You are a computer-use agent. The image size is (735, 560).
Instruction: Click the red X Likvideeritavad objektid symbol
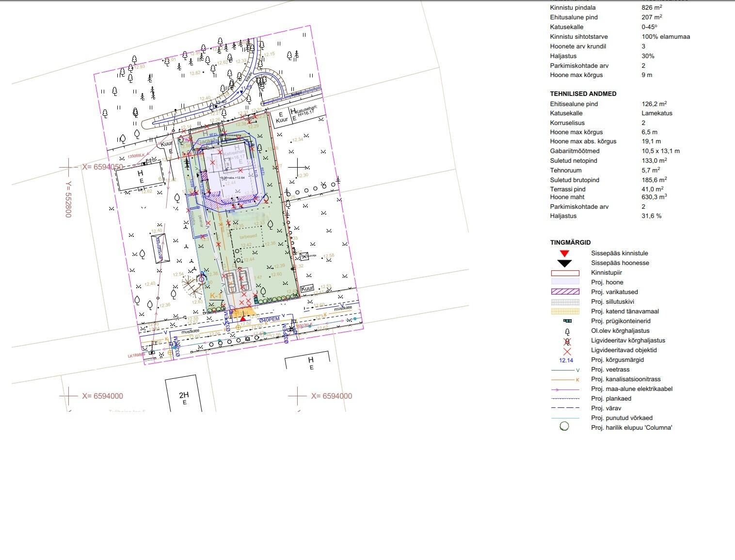pos(566,351)
